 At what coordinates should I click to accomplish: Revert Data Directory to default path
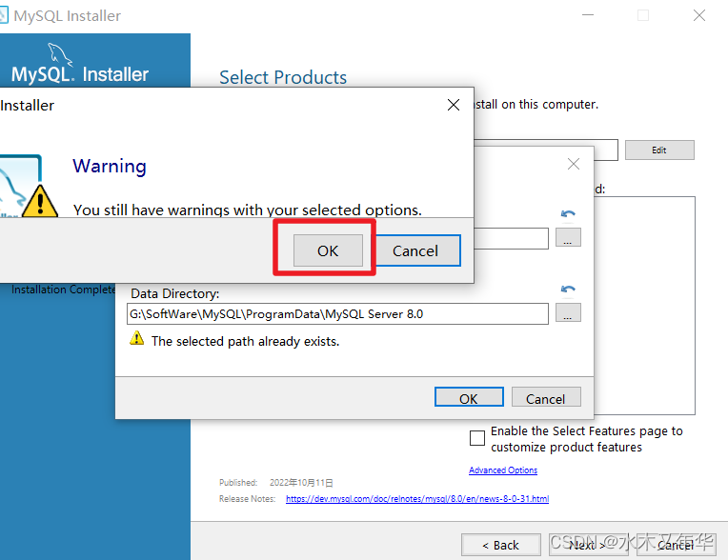pos(568,289)
